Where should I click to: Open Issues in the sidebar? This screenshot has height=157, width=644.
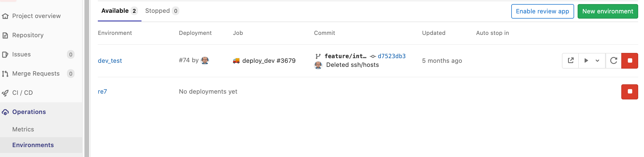pyautogui.click(x=22, y=54)
